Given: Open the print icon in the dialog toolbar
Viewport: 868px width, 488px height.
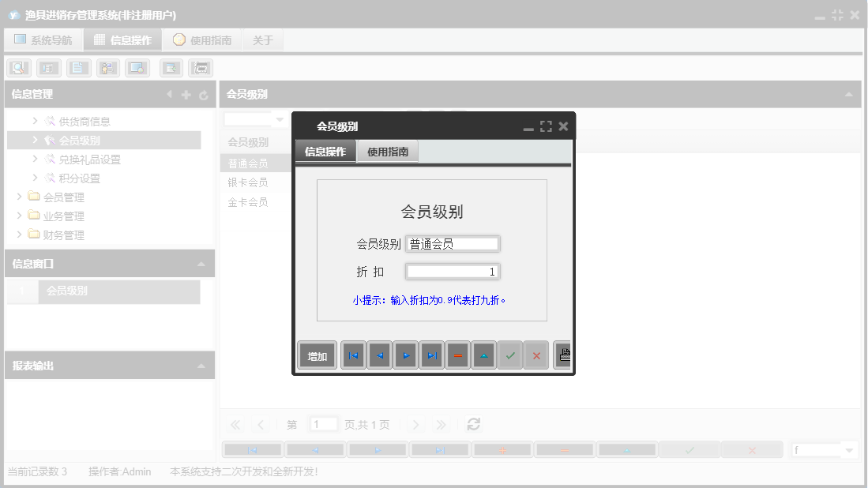Looking at the screenshot, I should tap(562, 355).
